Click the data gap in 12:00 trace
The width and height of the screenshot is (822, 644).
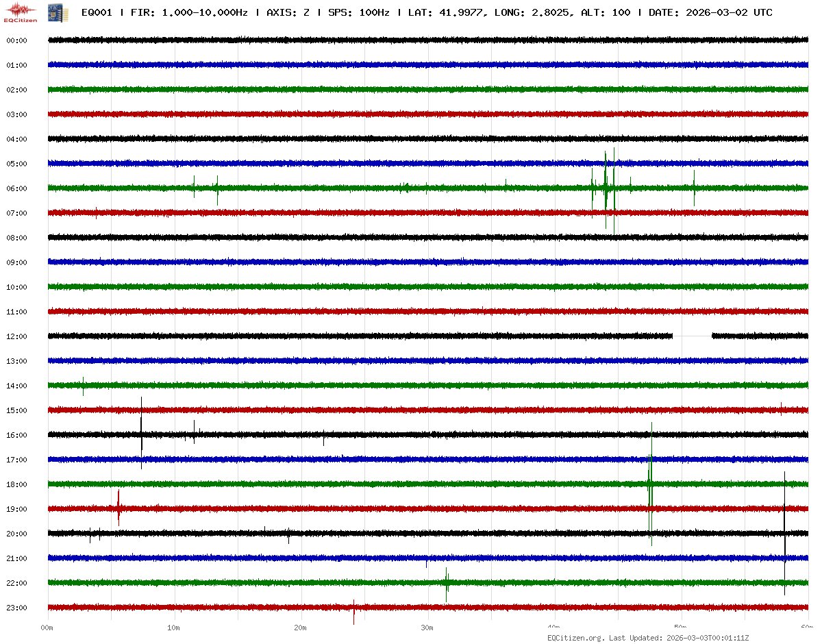tap(692, 336)
